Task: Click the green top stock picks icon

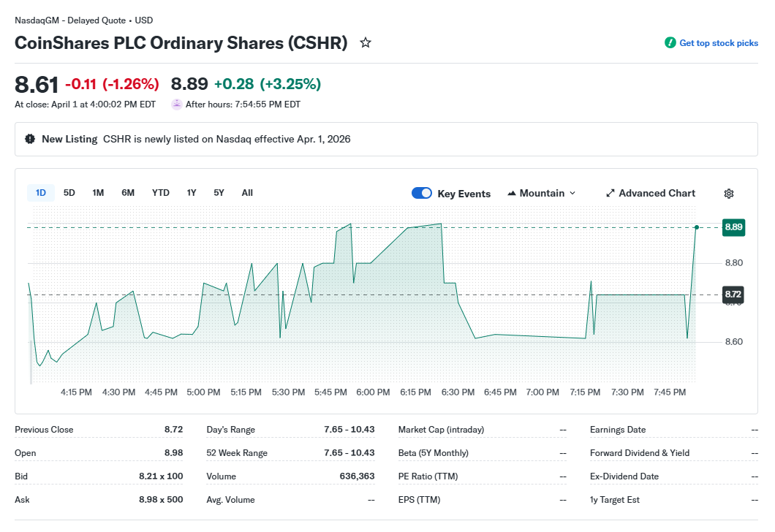Action: click(x=670, y=43)
